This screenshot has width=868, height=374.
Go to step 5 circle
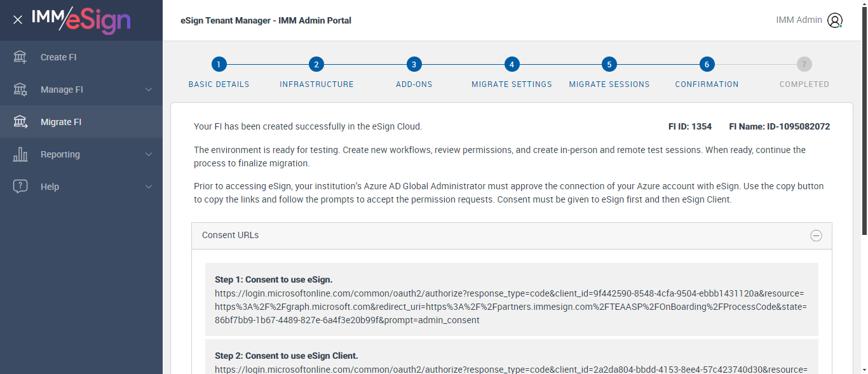point(609,64)
